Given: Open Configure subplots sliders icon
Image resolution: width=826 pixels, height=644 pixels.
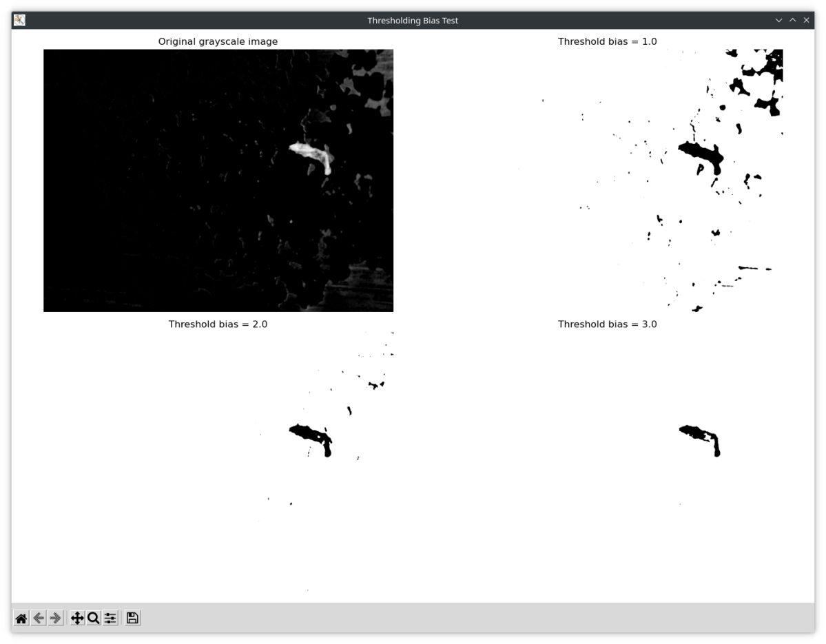Looking at the screenshot, I should (110, 619).
